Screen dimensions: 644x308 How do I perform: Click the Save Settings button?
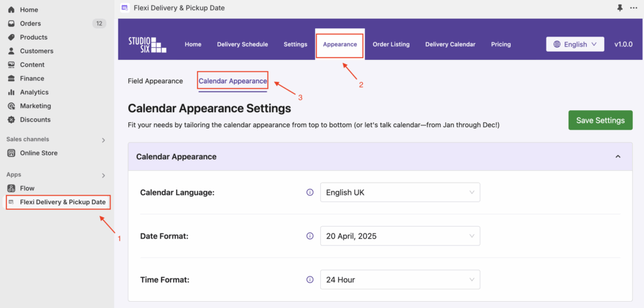point(601,120)
